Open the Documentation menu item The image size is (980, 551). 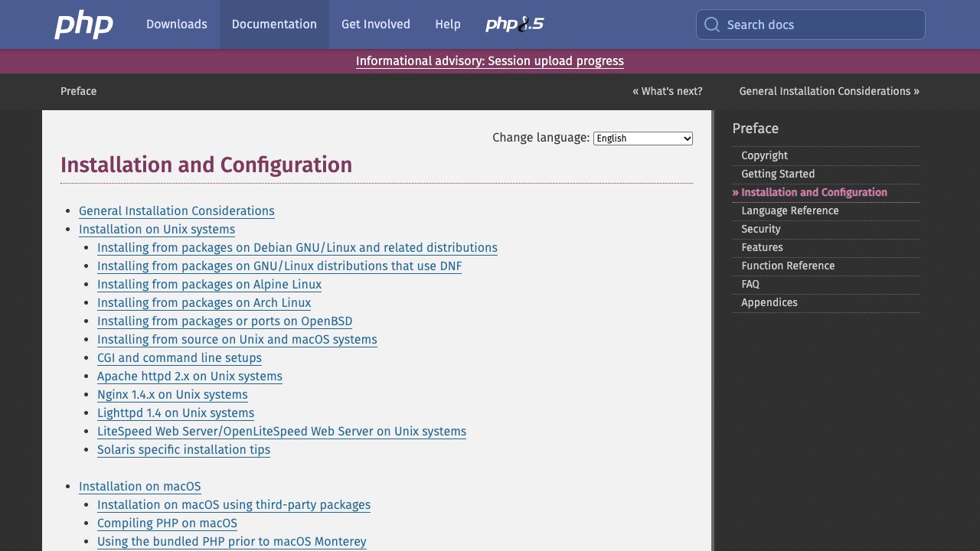[x=274, y=24]
